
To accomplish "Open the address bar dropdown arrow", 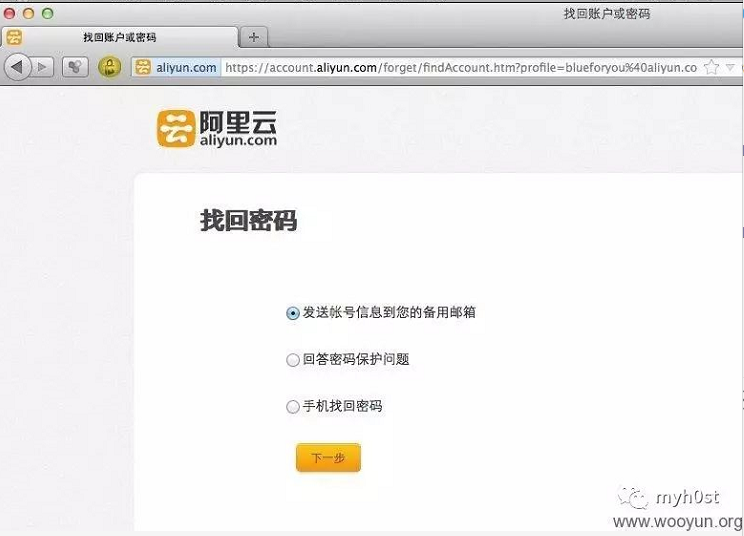I will coord(730,67).
